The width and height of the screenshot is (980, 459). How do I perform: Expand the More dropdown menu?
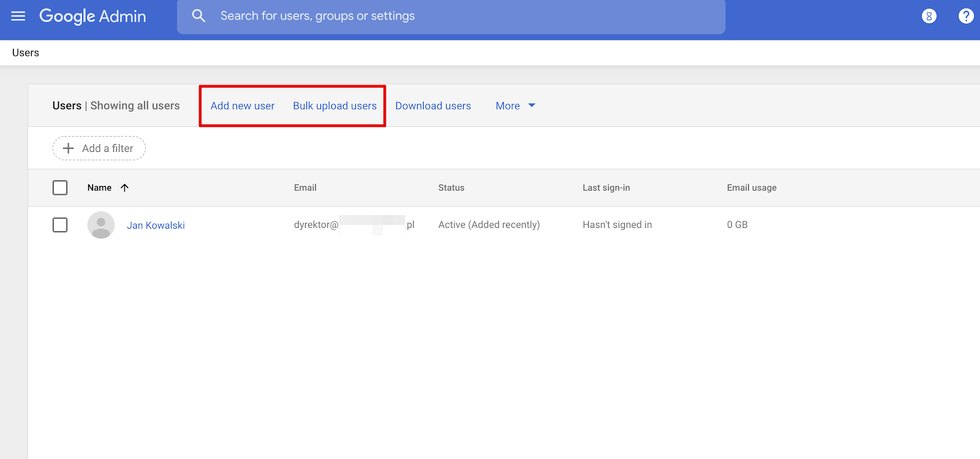[515, 105]
